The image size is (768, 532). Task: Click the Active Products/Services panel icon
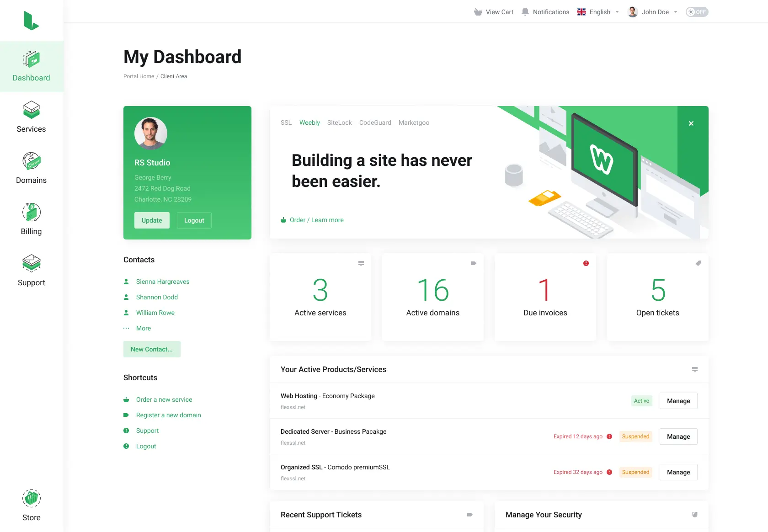pos(695,369)
